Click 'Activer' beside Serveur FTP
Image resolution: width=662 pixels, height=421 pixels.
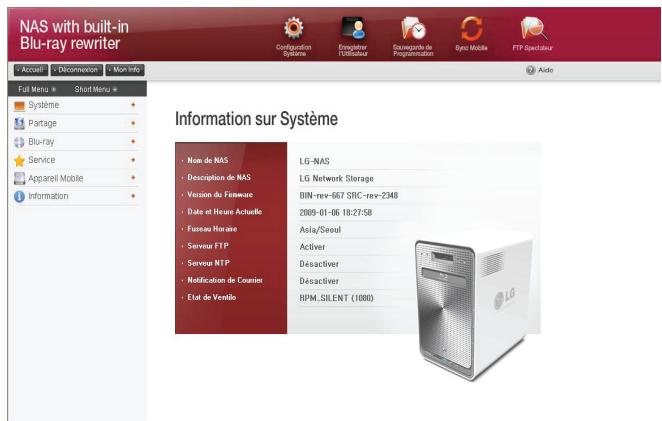point(312,247)
